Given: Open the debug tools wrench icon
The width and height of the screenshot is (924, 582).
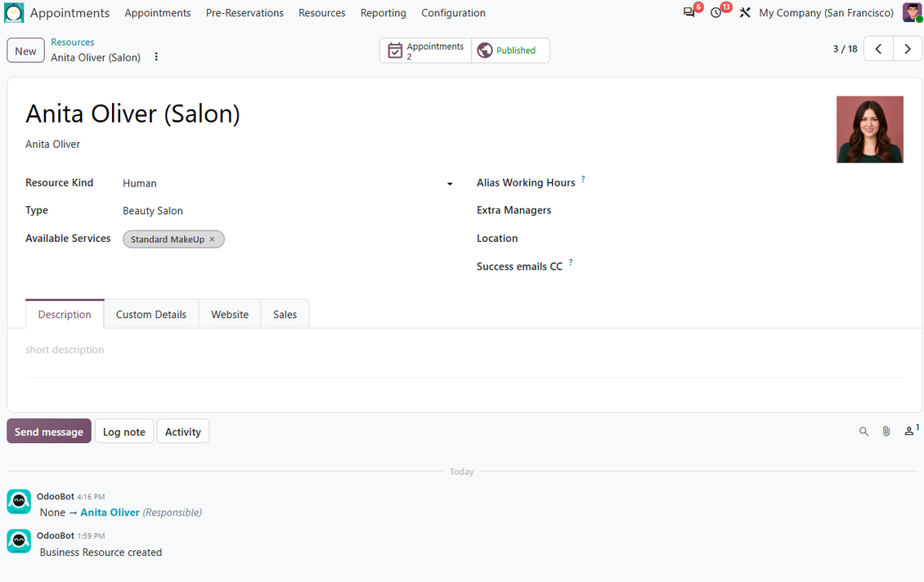Looking at the screenshot, I should coord(745,12).
